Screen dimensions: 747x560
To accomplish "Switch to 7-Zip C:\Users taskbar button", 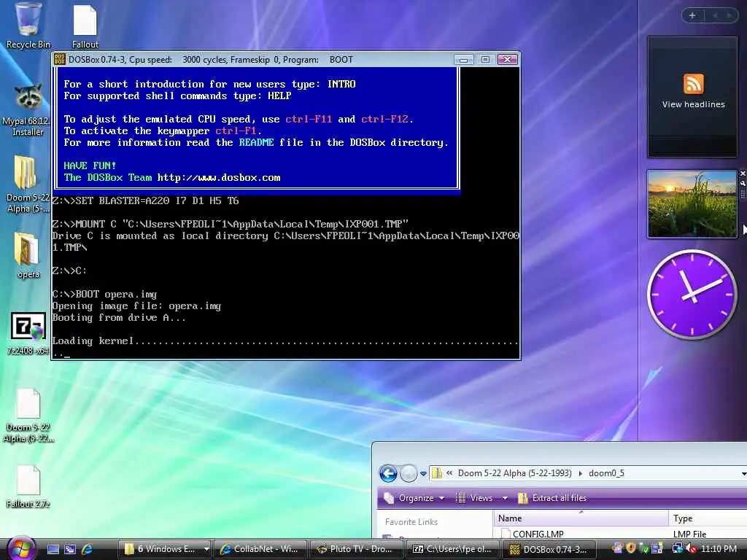I will 452,549.
